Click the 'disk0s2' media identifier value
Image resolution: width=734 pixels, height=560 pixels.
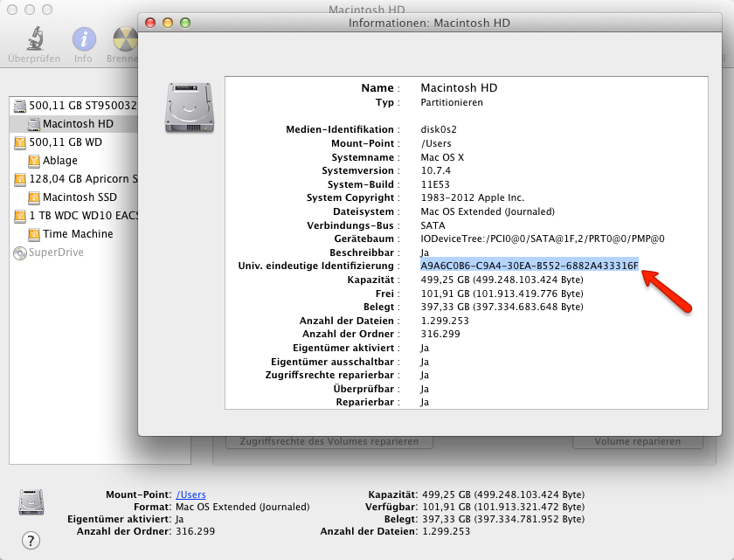click(439, 129)
